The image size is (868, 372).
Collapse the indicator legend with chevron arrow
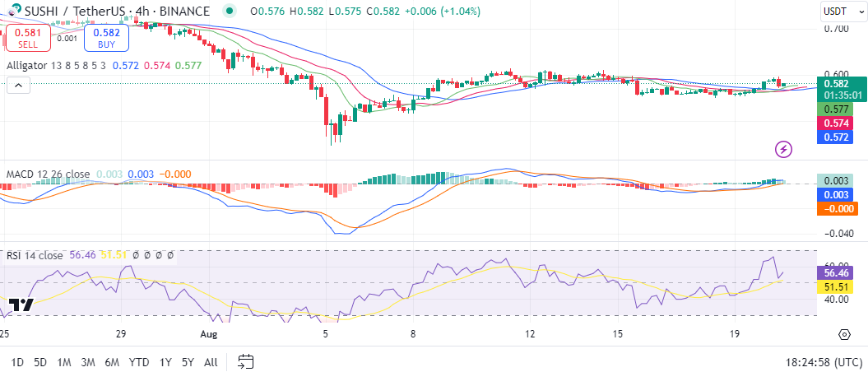18,86
